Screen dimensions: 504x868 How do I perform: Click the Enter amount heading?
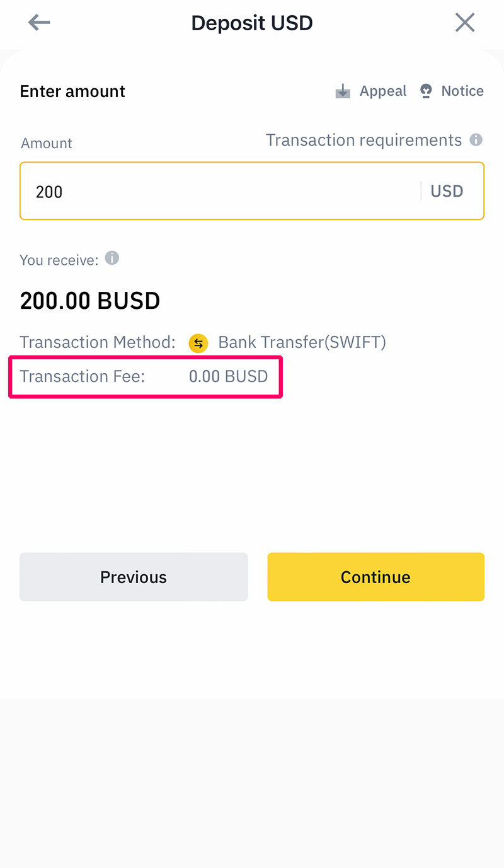[72, 91]
